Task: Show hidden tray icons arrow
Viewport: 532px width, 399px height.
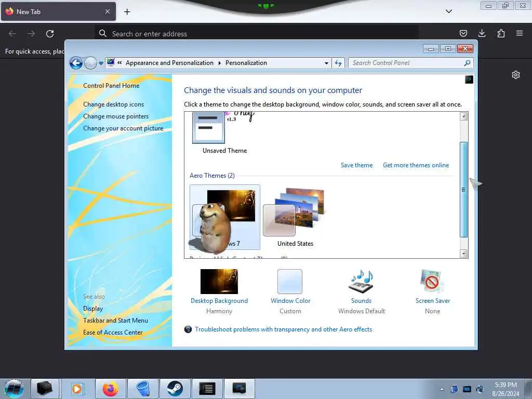Action: pos(442,389)
